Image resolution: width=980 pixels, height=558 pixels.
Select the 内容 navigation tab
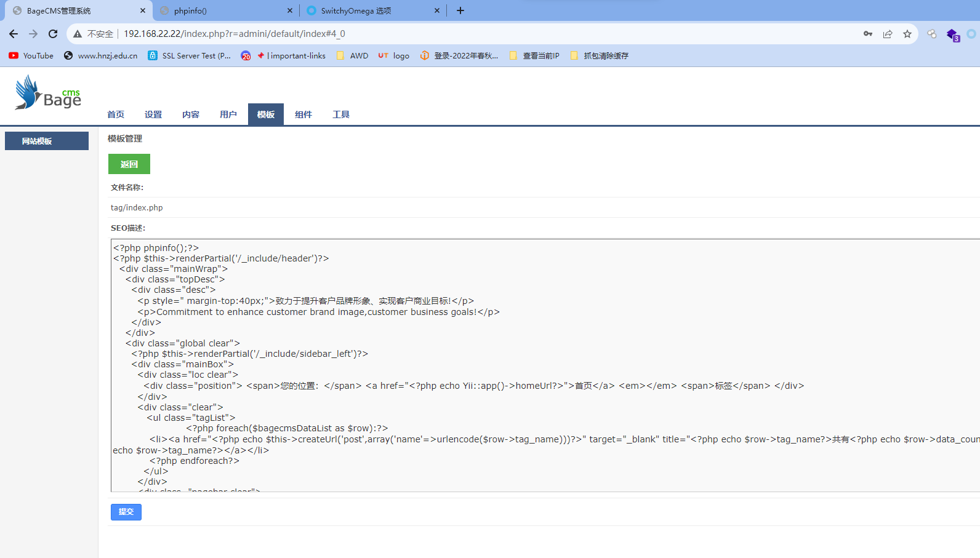click(x=191, y=114)
